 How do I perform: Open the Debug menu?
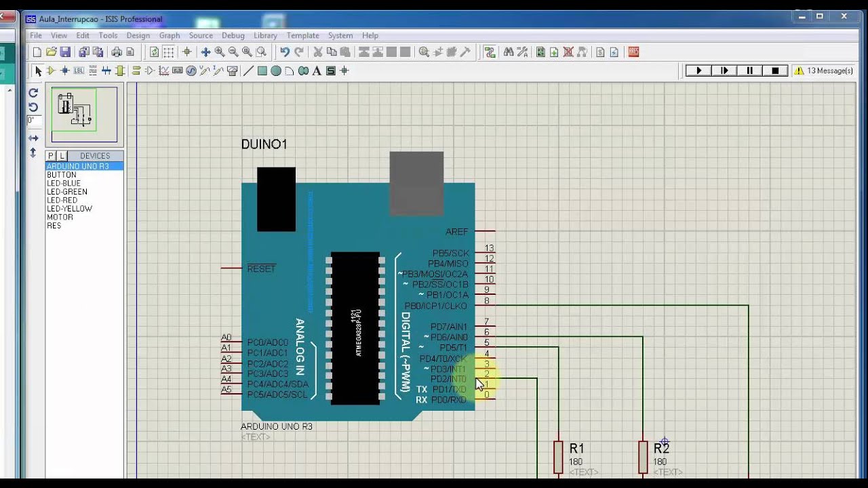coord(233,35)
